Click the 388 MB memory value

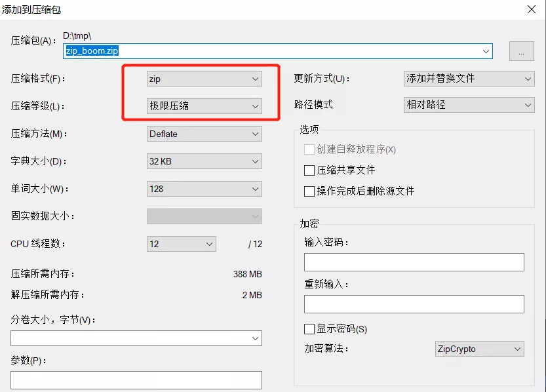pyautogui.click(x=248, y=274)
